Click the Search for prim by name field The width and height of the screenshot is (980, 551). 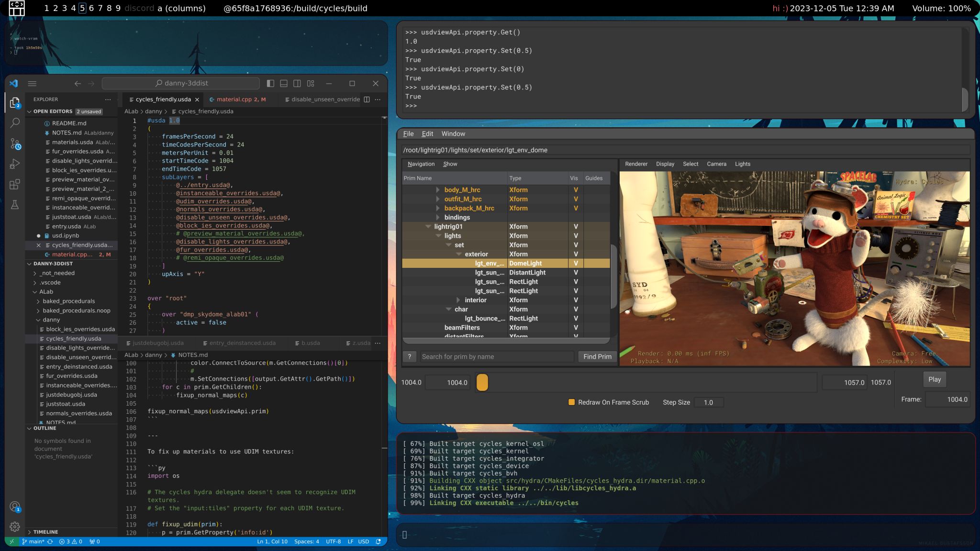(x=497, y=356)
